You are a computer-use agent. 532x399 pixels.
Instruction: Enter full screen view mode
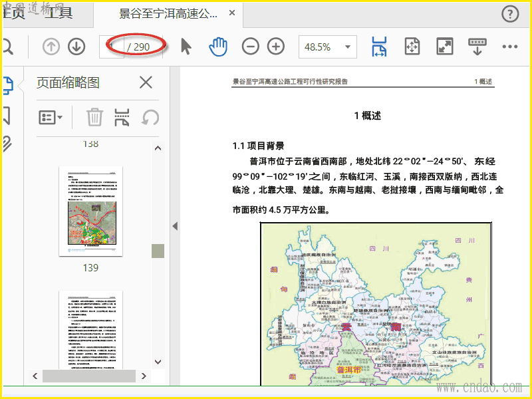[x=444, y=47]
